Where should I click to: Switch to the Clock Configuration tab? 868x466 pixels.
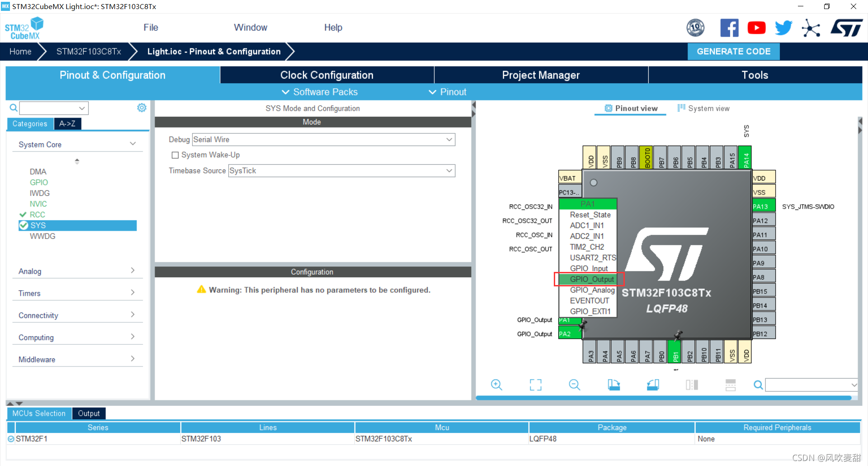click(327, 75)
